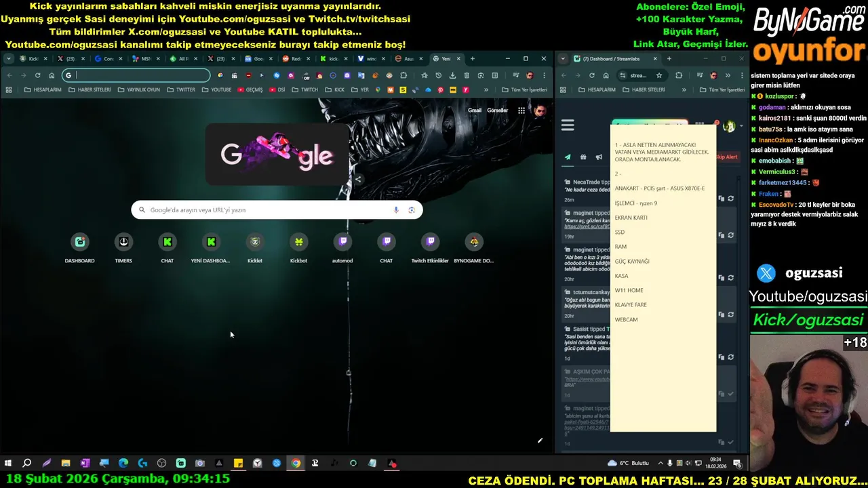Image resolution: width=868 pixels, height=488 pixels.
Task: Click the Skip Alert button
Action: (x=727, y=157)
